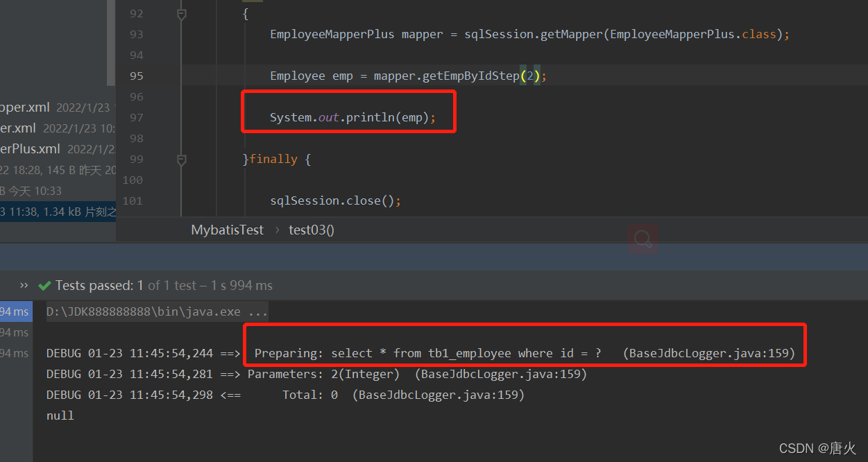
Task: Click EmployeeMapperPlus.class argument in line 93
Action: click(692, 34)
